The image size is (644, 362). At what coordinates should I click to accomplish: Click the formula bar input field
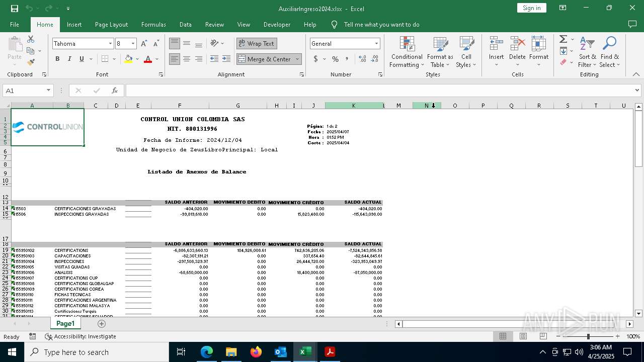[380, 90]
